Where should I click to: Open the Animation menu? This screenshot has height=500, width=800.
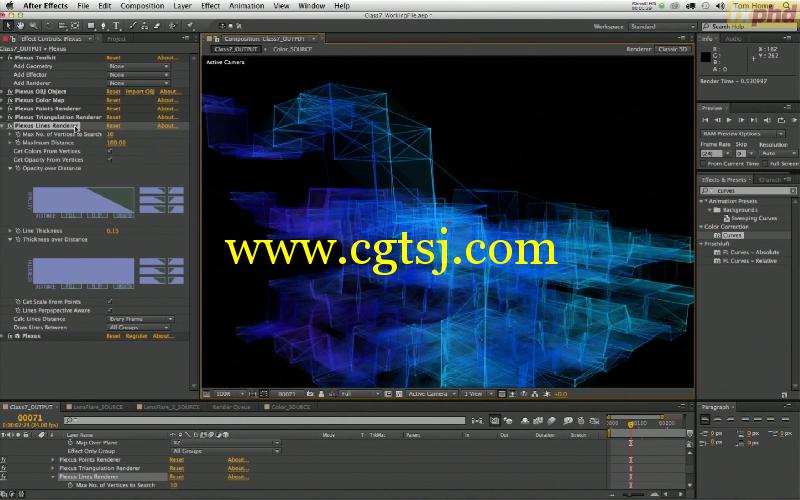(x=246, y=6)
